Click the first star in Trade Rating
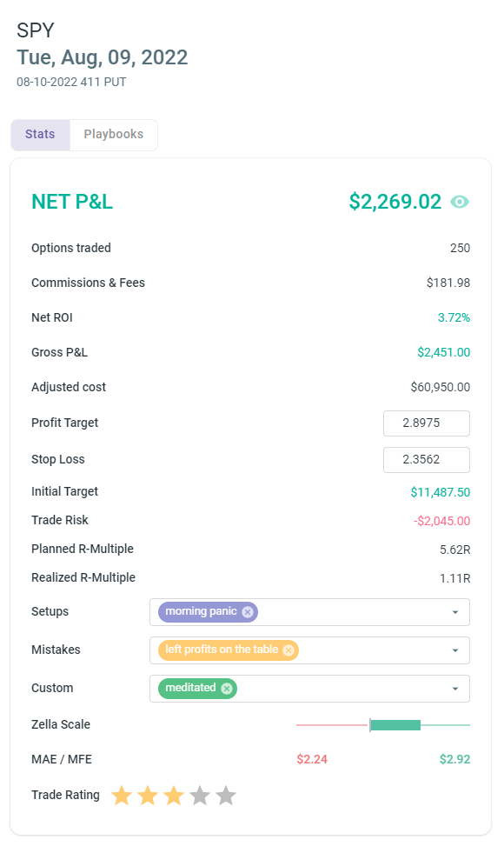Viewport: 504px width, 853px height. coord(121,794)
